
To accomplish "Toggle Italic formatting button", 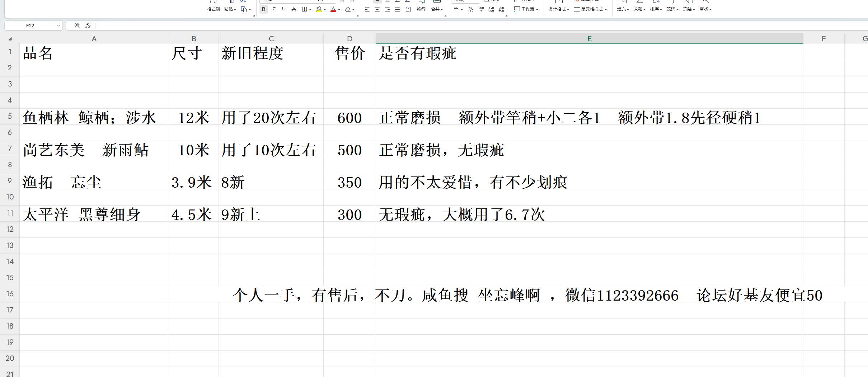I will (x=274, y=9).
